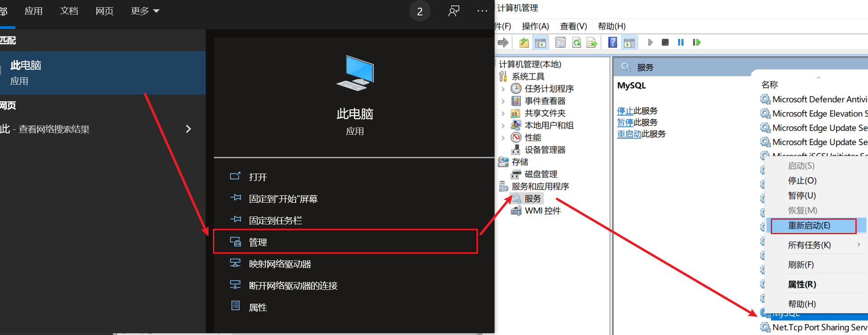The image size is (868, 335).
Task: Select WMI 控件 in tree
Action: click(542, 211)
